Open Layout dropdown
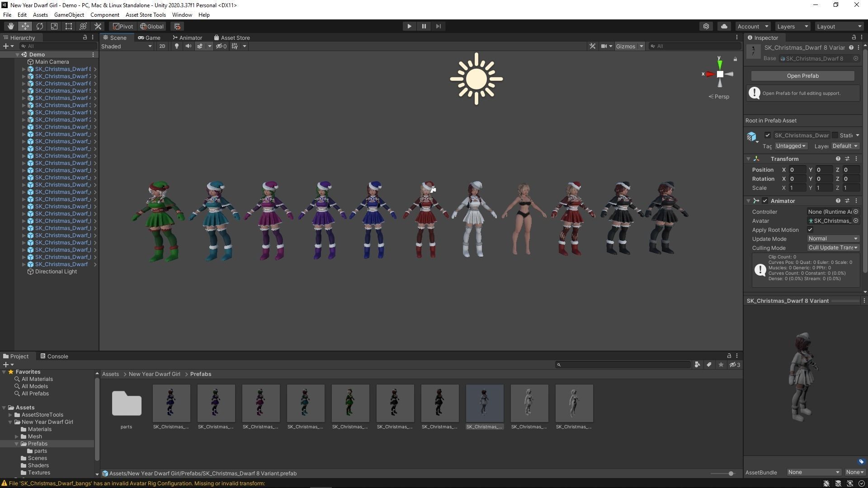Screen dimensions: 868x488 (x=840, y=26)
